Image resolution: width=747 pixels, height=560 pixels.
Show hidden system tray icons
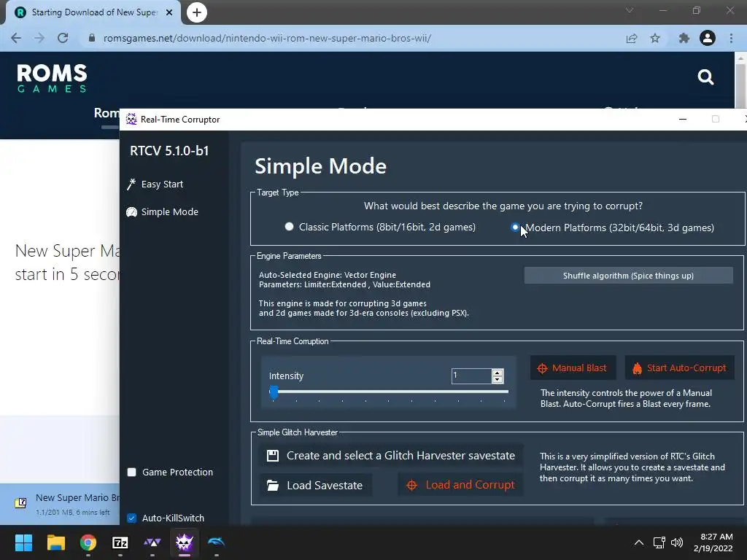click(x=639, y=542)
